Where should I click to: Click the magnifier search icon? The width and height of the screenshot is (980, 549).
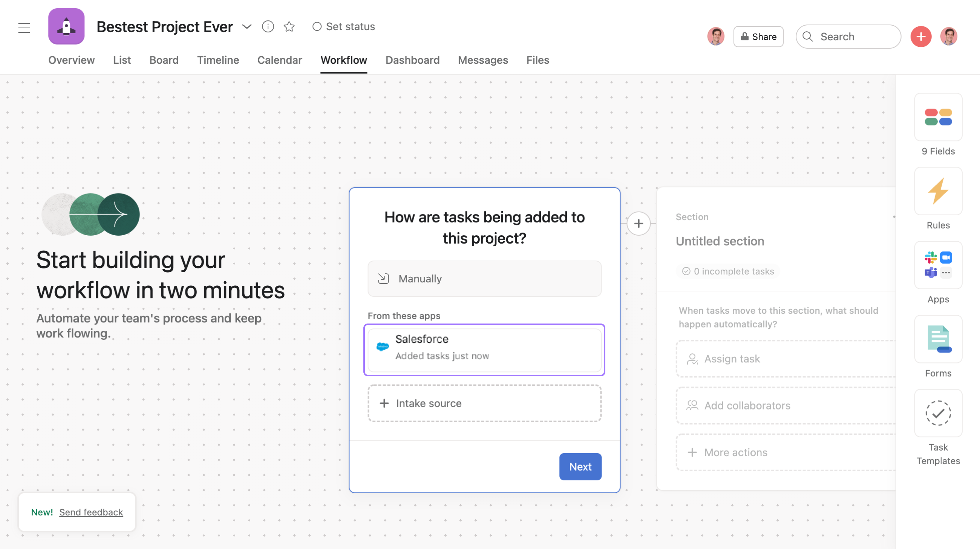(x=807, y=37)
